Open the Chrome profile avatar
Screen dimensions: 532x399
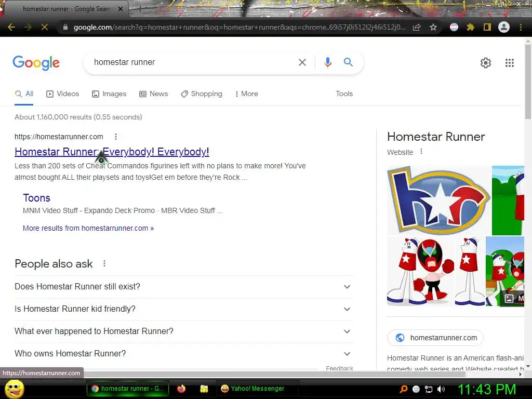tap(504, 27)
